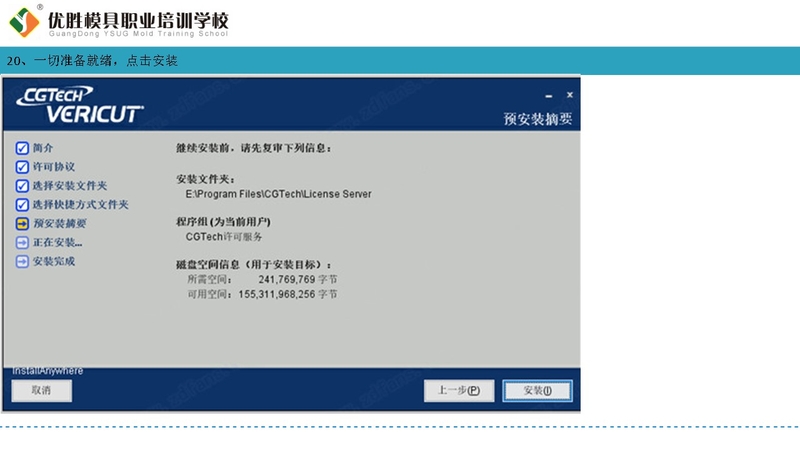Click the 程序组 (为当前用户) heading
This screenshot has height=450, width=800.
point(223,222)
